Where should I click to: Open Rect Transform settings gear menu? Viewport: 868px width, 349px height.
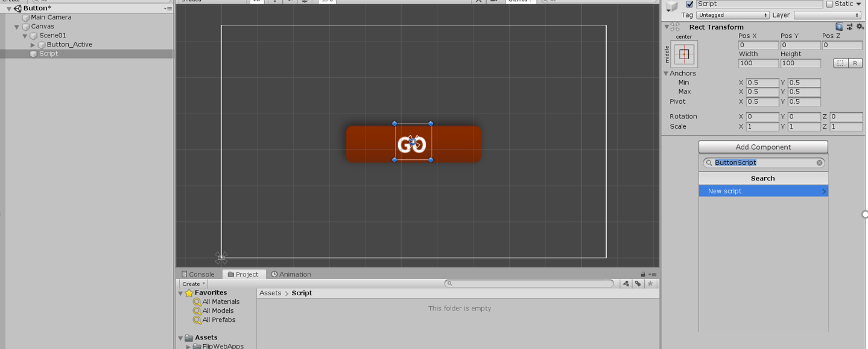pos(860,27)
